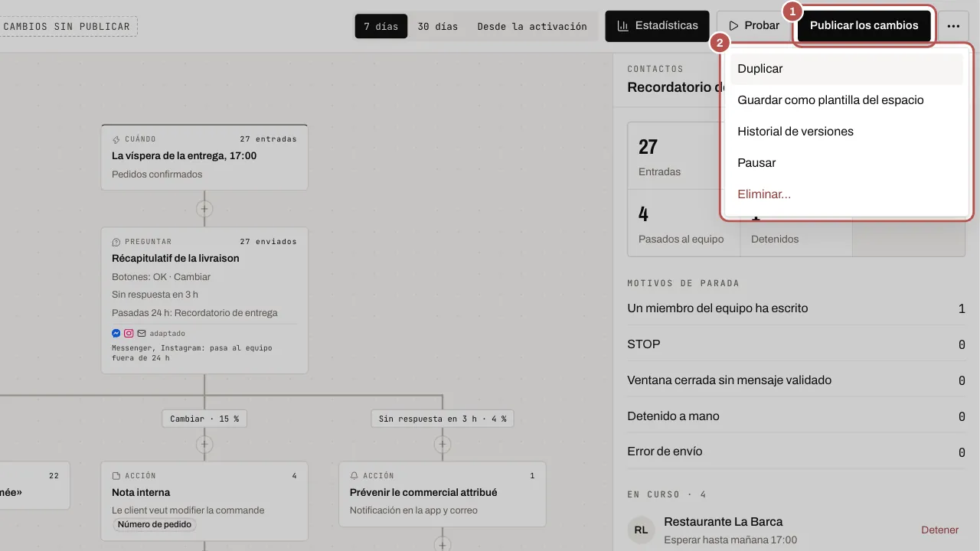This screenshot has height=551, width=980.
Task: Open Historial de versiones
Action: coord(846,132)
